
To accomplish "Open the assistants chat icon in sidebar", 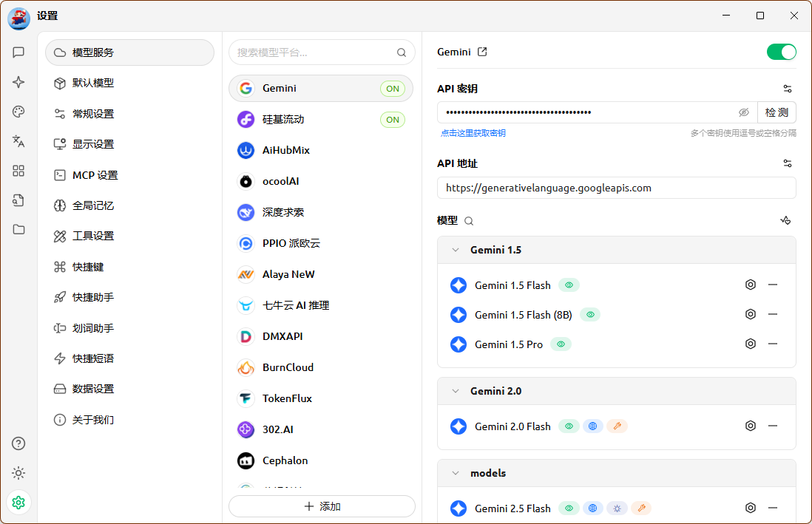I will 18,52.
